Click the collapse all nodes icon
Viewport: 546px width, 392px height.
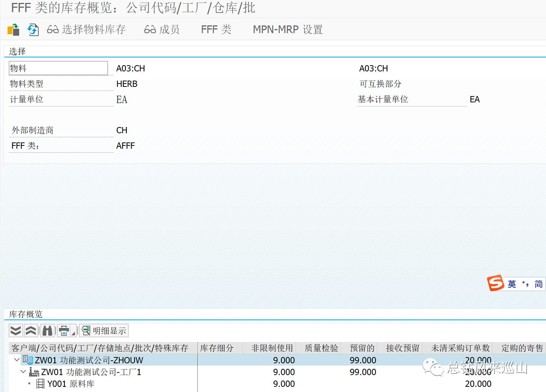coord(31,331)
